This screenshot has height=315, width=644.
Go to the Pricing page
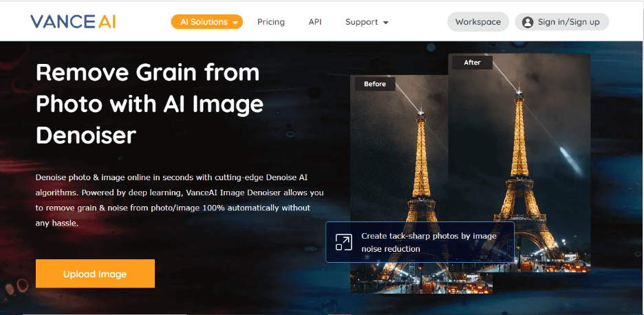270,22
